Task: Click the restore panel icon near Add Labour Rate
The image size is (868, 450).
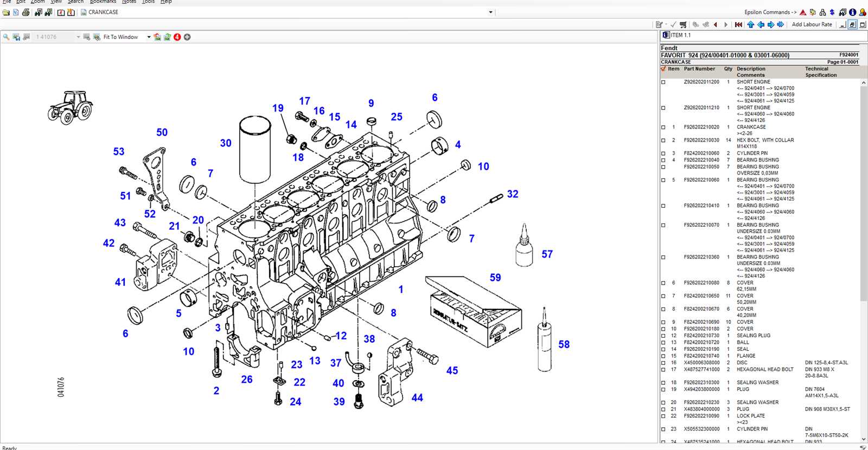Action: pyautogui.click(x=852, y=24)
